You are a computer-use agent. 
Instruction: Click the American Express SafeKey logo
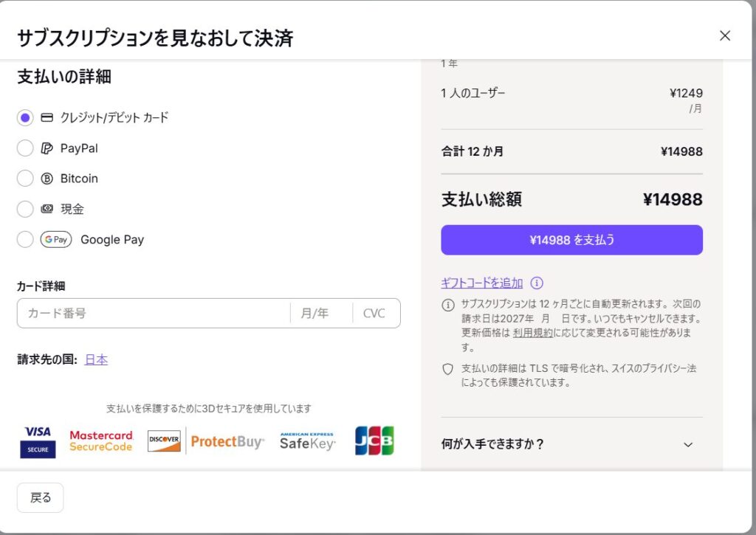(x=307, y=441)
